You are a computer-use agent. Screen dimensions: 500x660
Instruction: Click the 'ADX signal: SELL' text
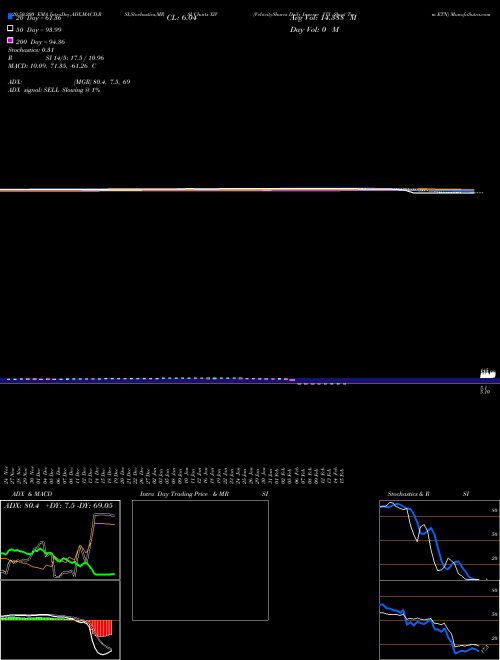click(34, 90)
